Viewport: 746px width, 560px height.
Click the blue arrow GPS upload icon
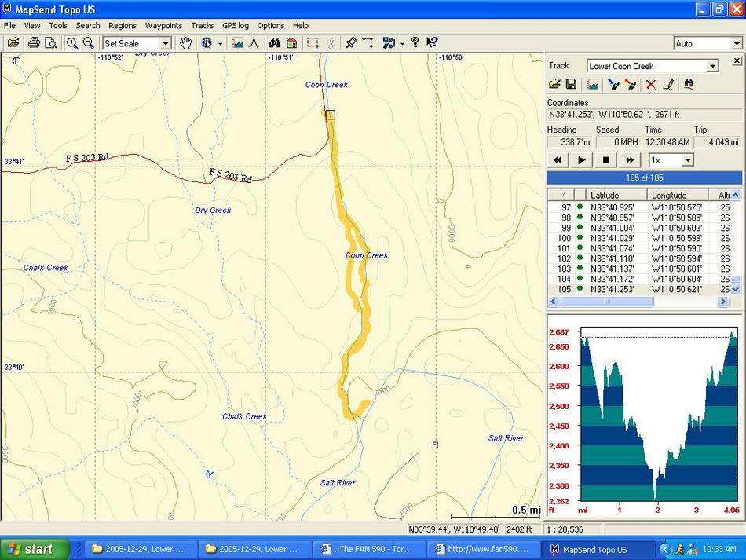point(613,85)
